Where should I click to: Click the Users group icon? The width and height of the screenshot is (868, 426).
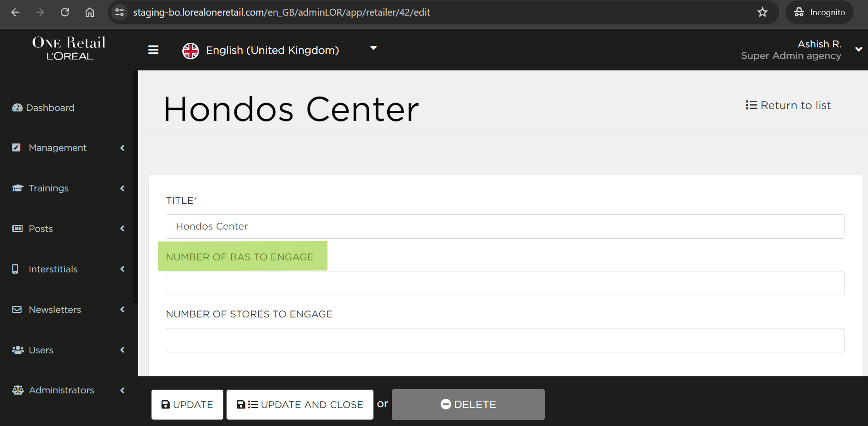click(18, 350)
